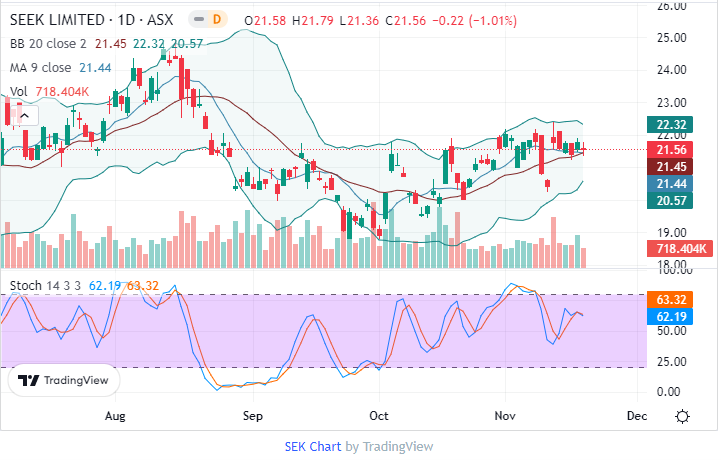Select the Oct label on time axis
Screen dimensions: 721x460
(379, 415)
